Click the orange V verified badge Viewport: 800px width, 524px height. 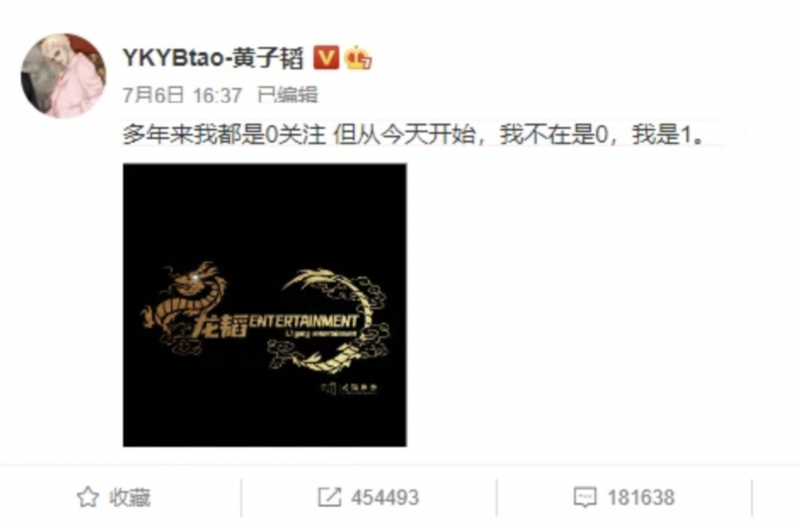[x=326, y=57]
